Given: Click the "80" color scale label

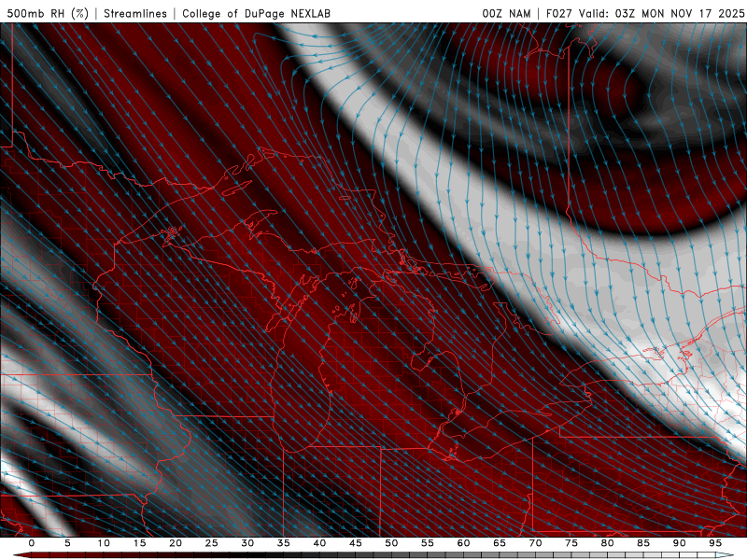Looking at the screenshot, I should (607, 543).
